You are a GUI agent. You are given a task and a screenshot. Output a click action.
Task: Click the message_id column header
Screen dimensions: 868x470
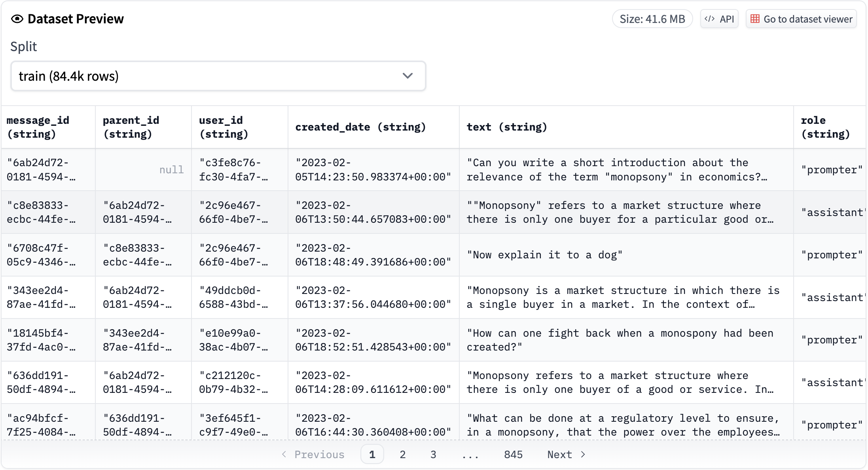[38, 127]
